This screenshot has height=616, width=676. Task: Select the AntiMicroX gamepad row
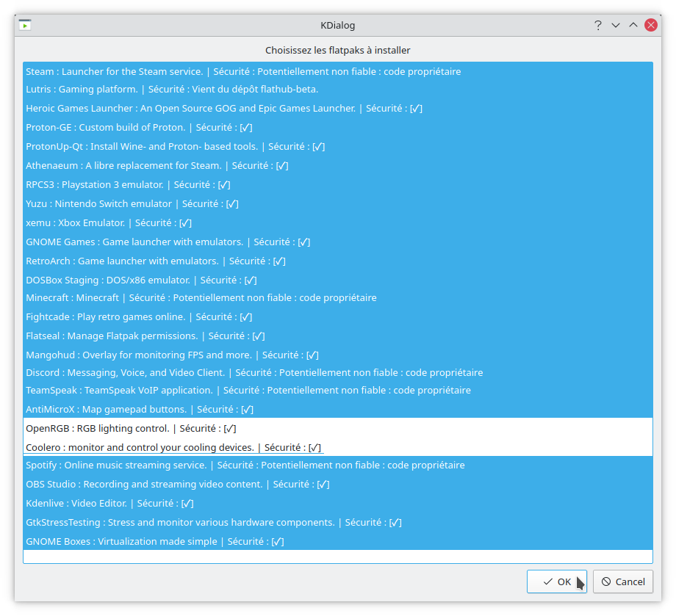[x=338, y=409]
